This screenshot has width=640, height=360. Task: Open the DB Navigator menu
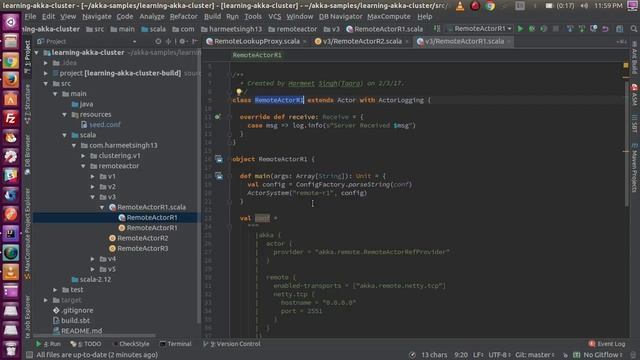[340, 16]
